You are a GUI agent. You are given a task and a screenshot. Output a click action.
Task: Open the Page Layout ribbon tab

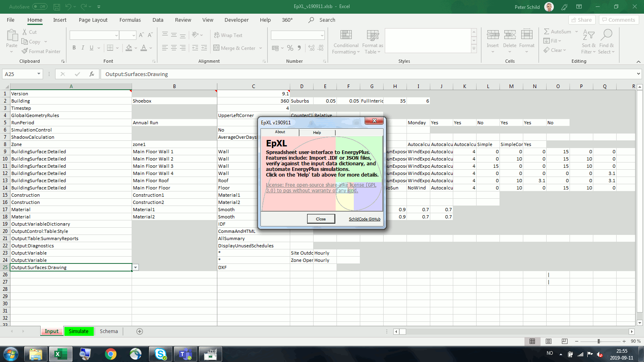pyautogui.click(x=93, y=20)
